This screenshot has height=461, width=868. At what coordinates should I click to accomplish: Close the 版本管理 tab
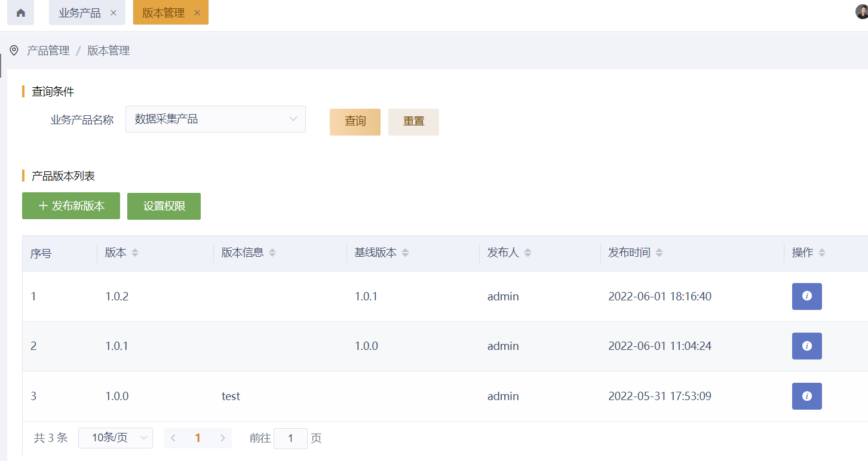coord(197,13)
